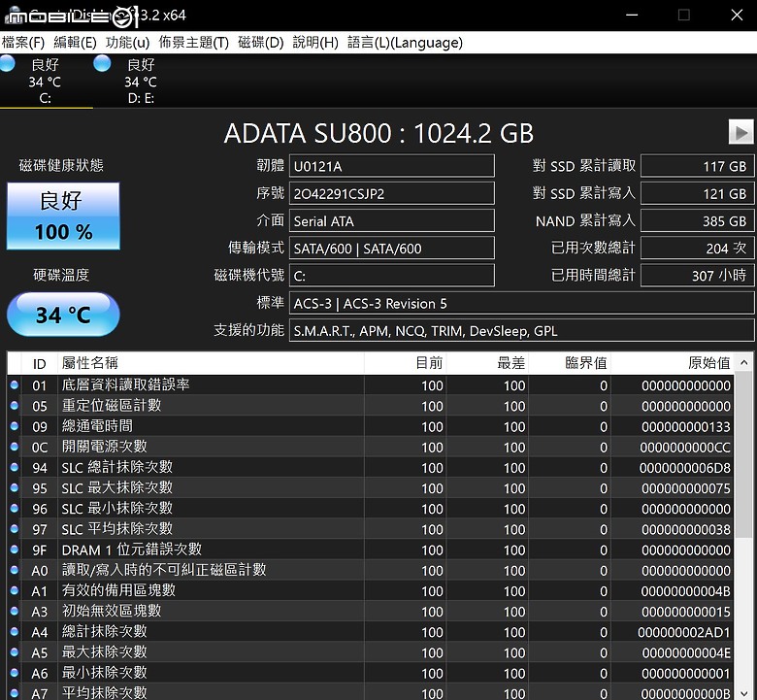Click the 34 °C temperature button
The width and height of the screenshot is (757, 700).
point(63,315)
